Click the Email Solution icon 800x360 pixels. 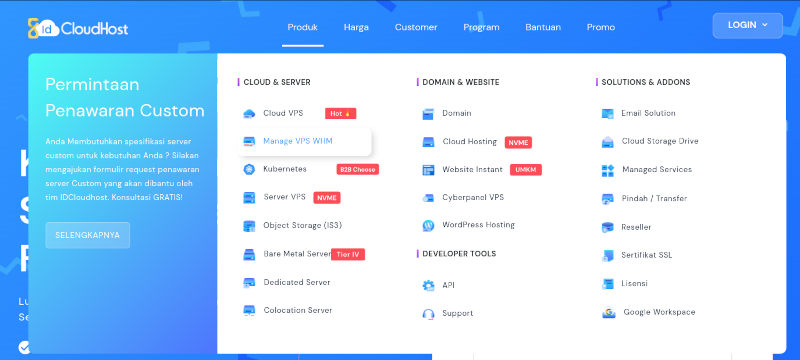tap(608, 114)
